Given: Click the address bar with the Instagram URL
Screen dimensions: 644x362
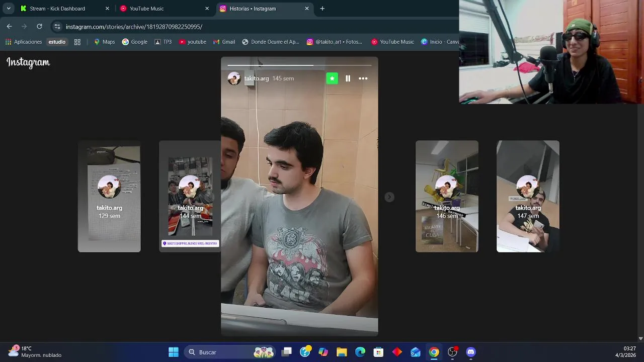Looking at the screenshot, I should pyautogui.click(x=134, y=27).
